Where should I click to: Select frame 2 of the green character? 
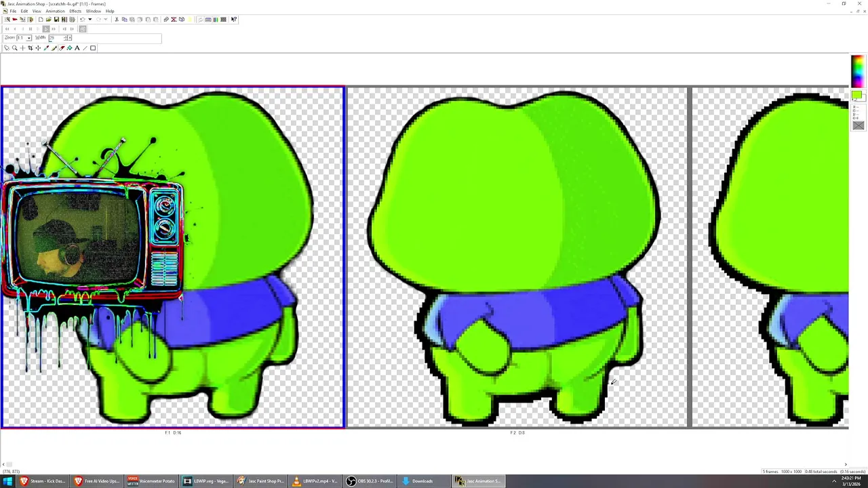[x=517, y=258]
